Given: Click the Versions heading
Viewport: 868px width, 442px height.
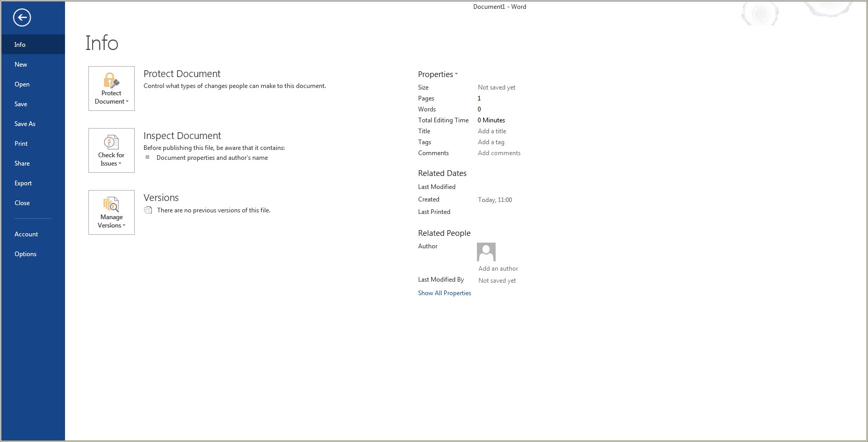Looking at the screenshot, I should [x=161, y=198].
